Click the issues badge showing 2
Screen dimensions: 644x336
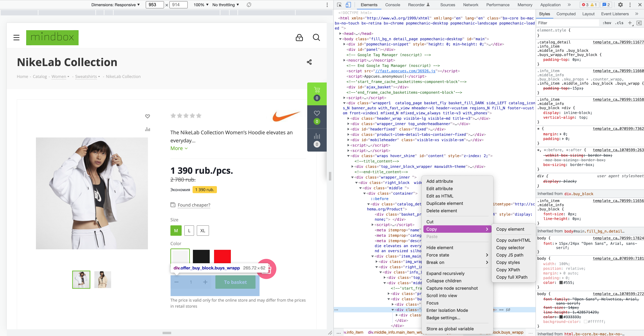tap(606, 5)
